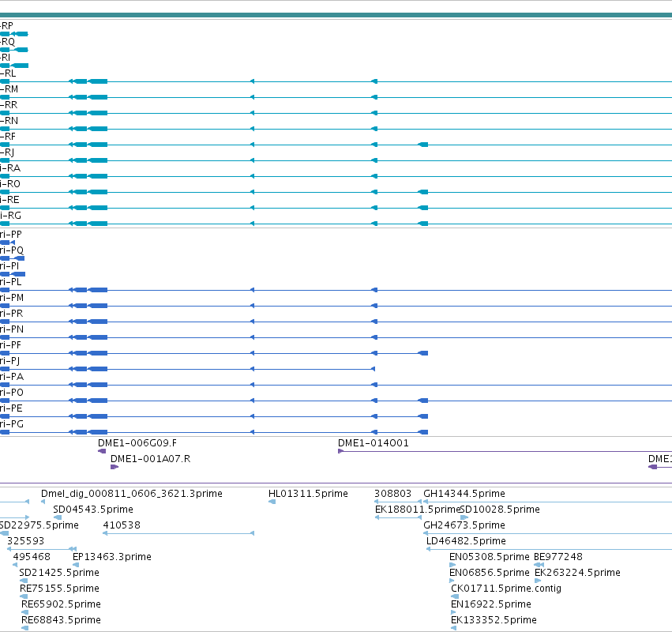Select the transcript label '-RQ'
The image size is (672, 632).
pyautogui.click(x=7, y=42)
